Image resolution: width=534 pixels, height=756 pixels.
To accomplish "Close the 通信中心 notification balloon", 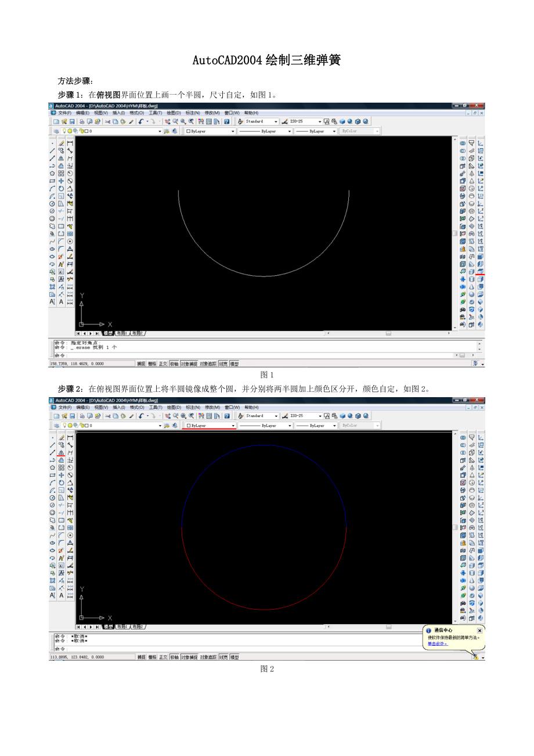I will (479, 630).
